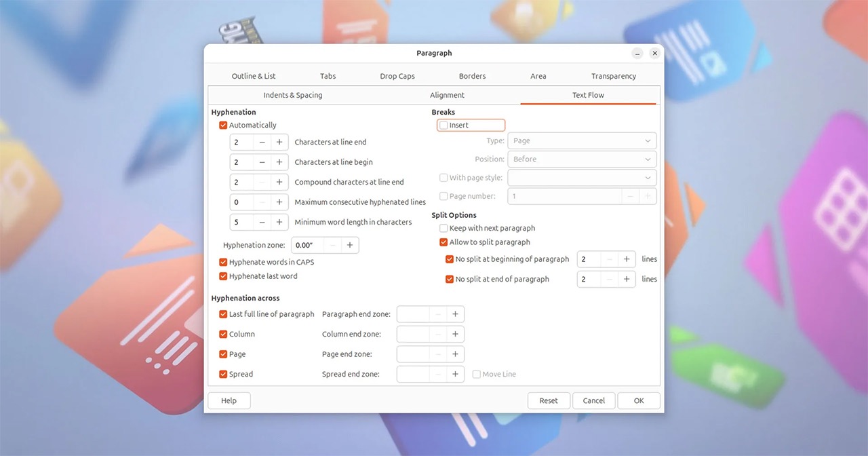The height and width of the screenshot is (456, 868).
Task: Decrease no split at end lines
Action: click(609, 279)
